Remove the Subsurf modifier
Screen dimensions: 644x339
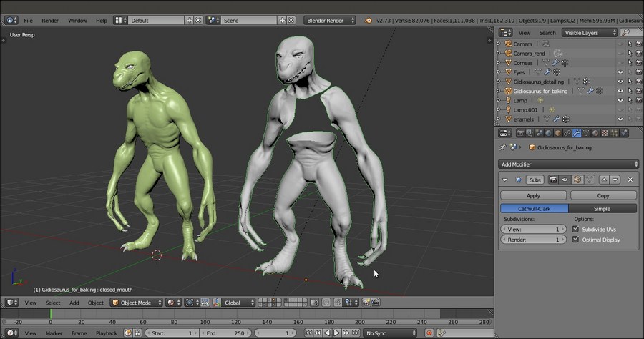pos(630,180)
